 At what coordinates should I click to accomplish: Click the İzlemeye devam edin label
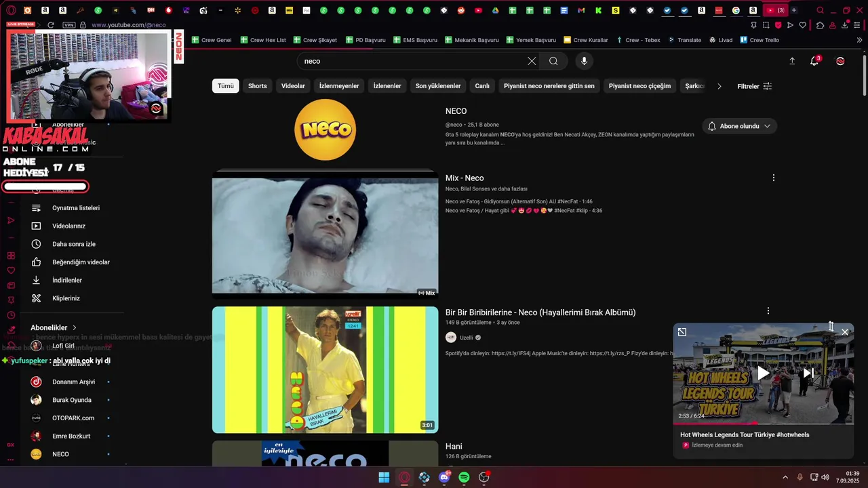[x=717, y=445]
